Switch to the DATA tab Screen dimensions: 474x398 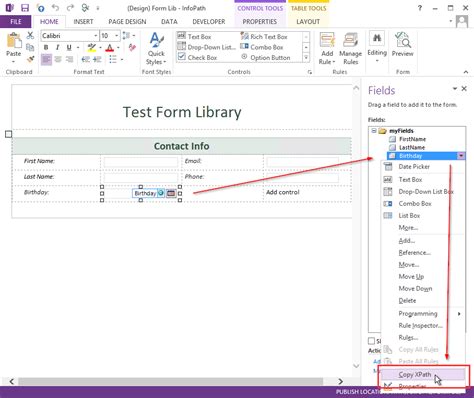pos(169,22)
